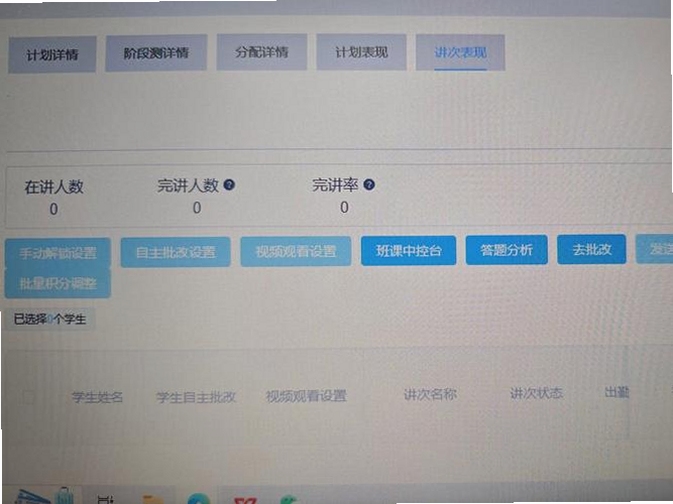The height and width of the screenshot is (504, 673).
Task: Click the 视频观看设置 column header in table
Action: pyautogui.click(x=306, y=395)
